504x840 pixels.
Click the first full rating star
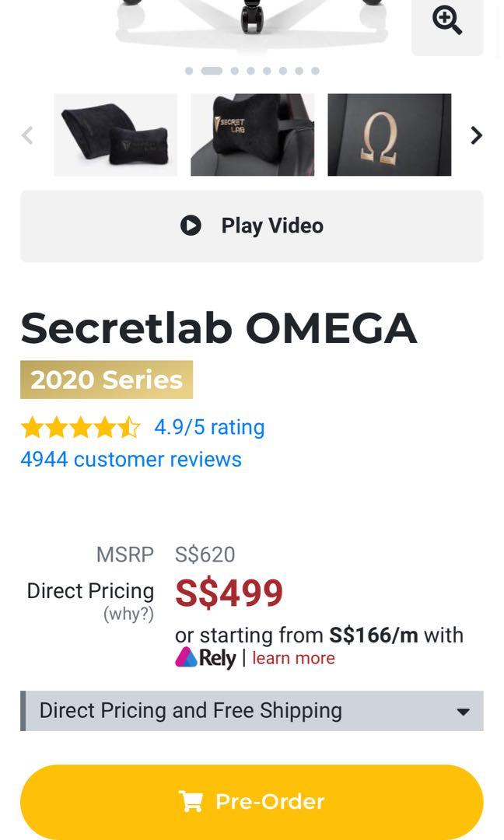(x=32, y=426)
